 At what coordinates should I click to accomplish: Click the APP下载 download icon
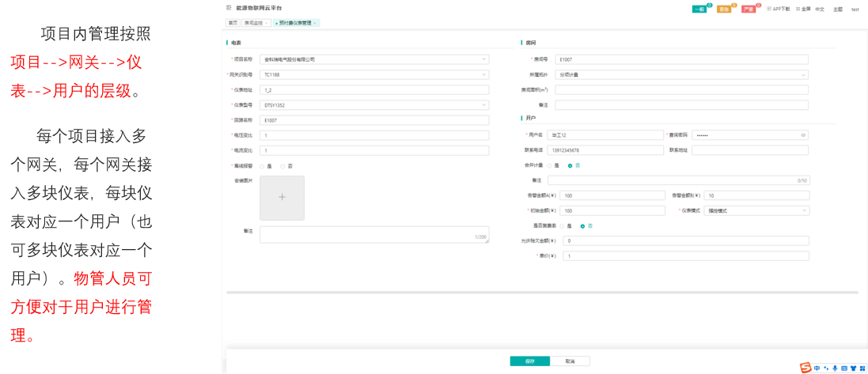click(770, 9)
